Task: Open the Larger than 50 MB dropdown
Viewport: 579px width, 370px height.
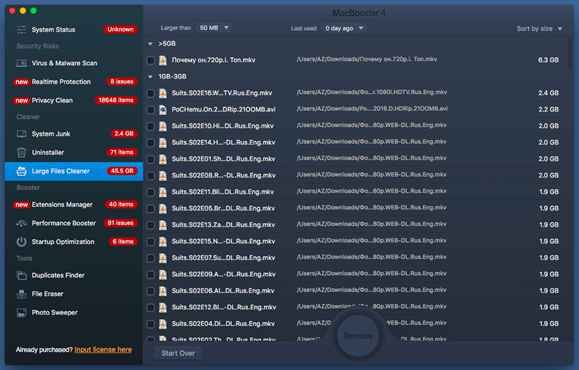Action: (x=214, y=28)
